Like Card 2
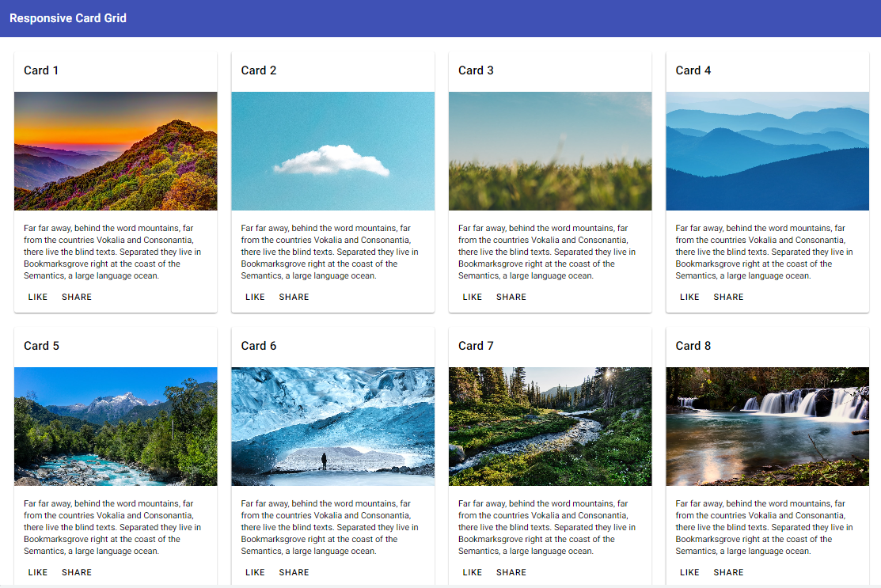881x588 pixels. click(255, 298)
